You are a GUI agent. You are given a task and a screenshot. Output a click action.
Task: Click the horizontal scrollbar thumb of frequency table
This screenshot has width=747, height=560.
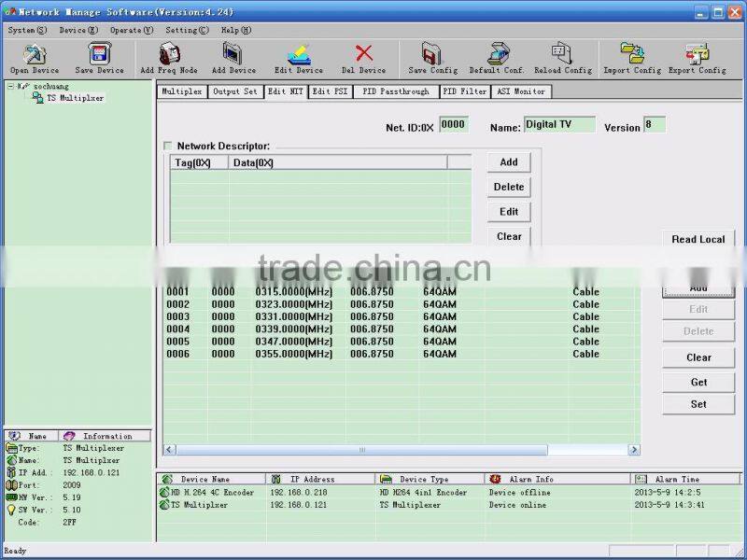[x=361, y=450]
